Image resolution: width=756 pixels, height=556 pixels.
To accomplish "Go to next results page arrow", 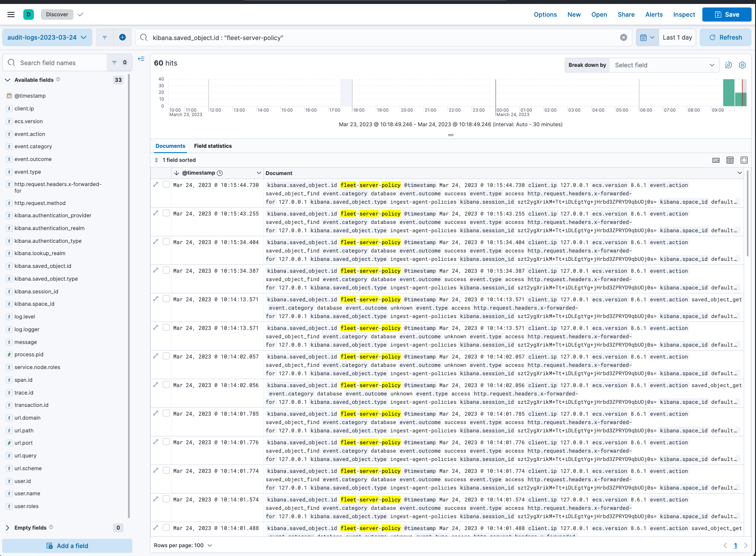I will [x=745, y=545].
